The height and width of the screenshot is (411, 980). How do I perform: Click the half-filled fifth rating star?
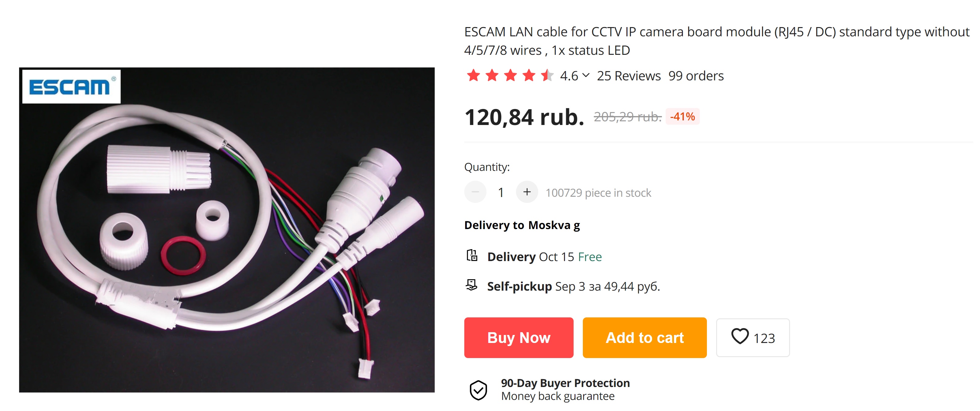point(547,75)
